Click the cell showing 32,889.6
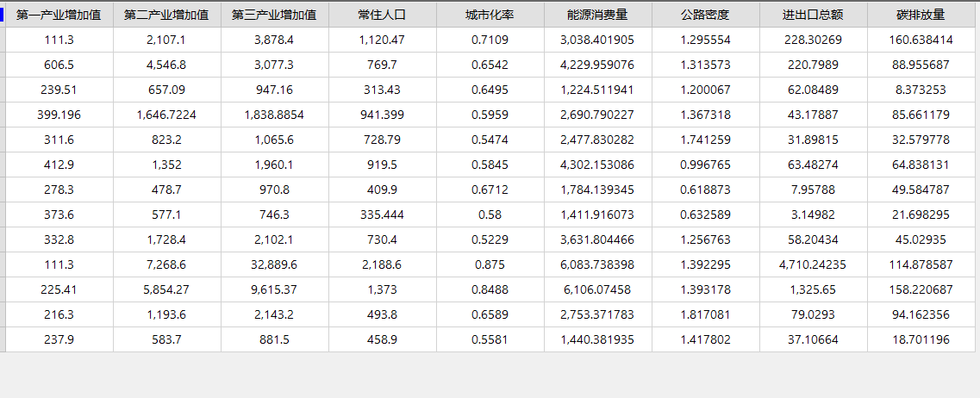Viewport: 980px width, 398px height. (x=275, y=265)
